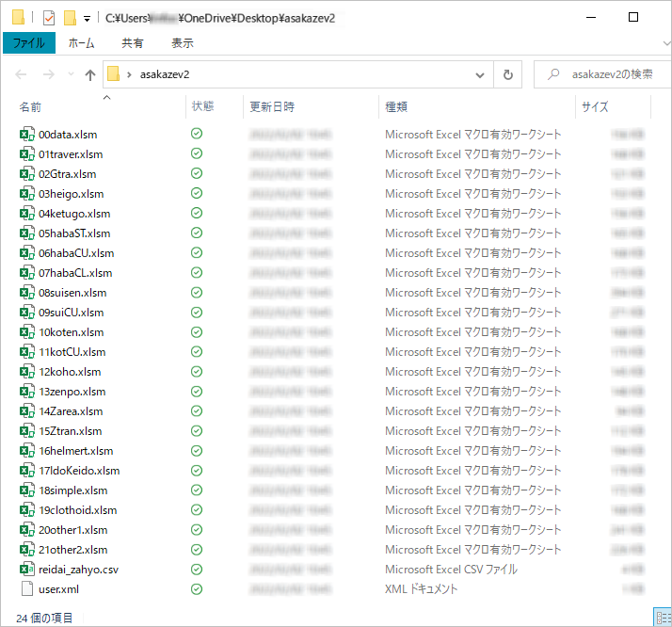672x627 pixels.
Task: Open the 共有 ribbon tab
Action: (x=133, y=43)
